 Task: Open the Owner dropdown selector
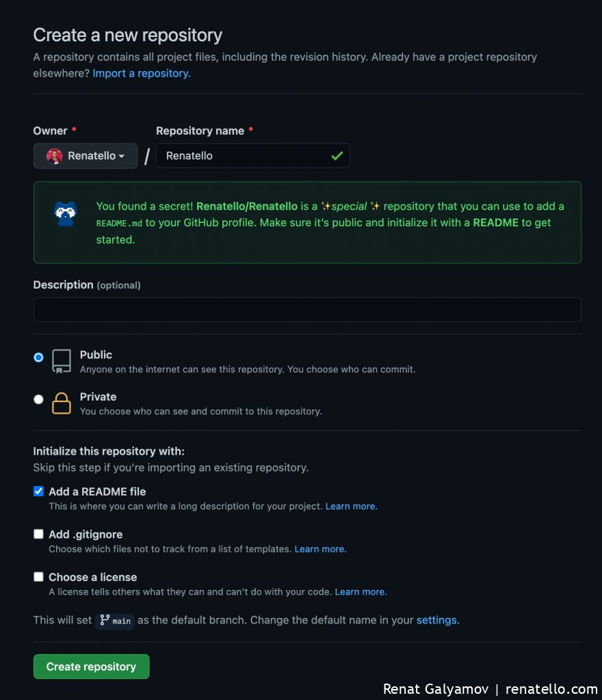[86, 156]
